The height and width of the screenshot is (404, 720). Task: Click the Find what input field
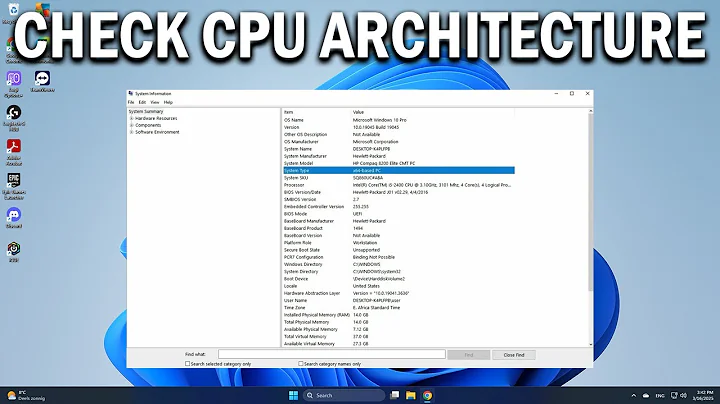tap(332, 354)
